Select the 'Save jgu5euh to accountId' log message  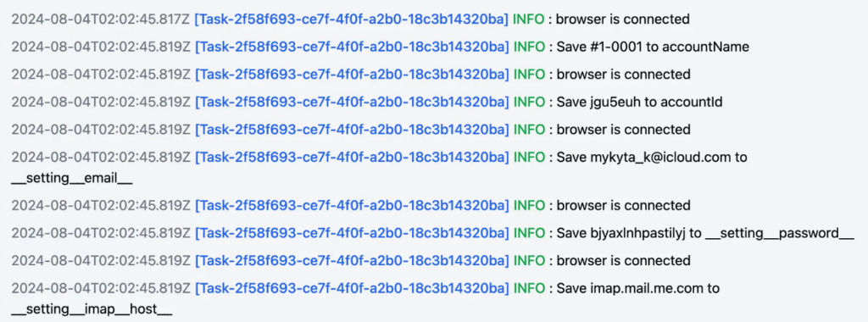639,102
